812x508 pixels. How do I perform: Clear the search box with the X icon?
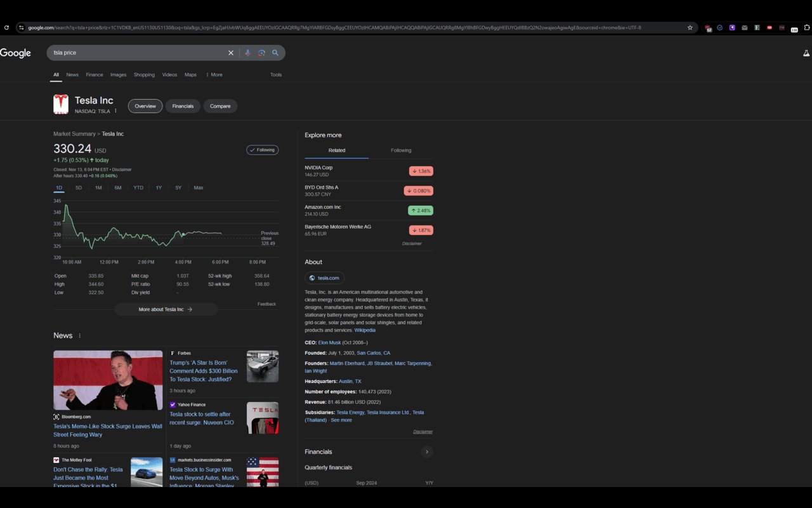click(x=231, y=53)
